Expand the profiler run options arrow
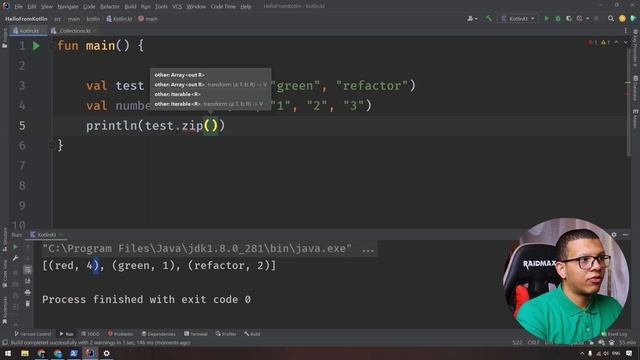Viewport: 640px width, 360px height. pos(588,18)
